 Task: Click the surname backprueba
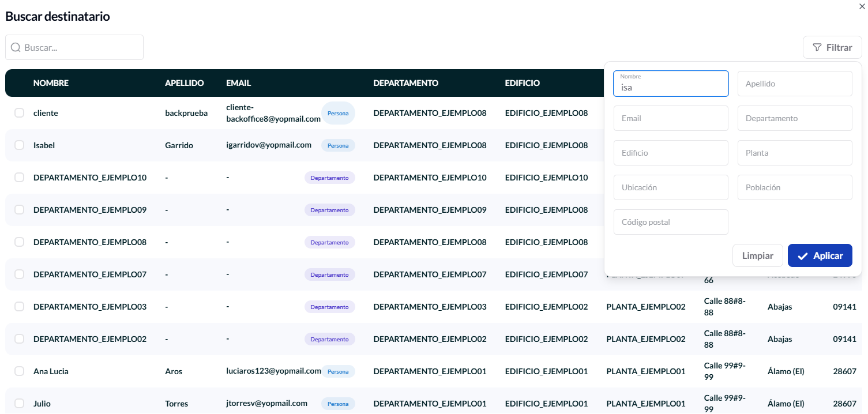(x=186, y=113)
